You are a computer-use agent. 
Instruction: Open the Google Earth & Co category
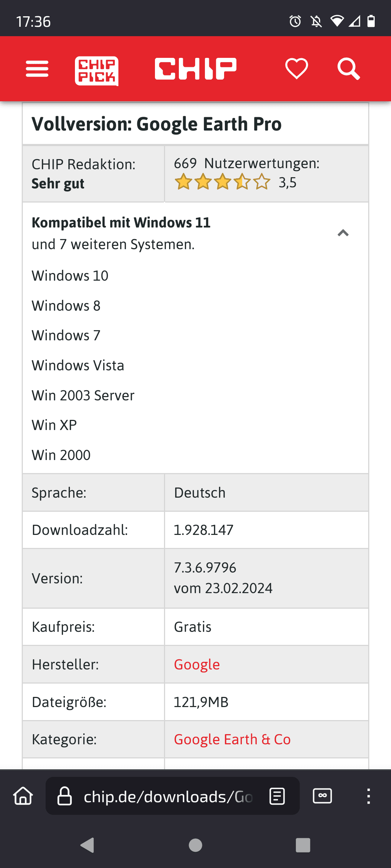pos(232,739)
